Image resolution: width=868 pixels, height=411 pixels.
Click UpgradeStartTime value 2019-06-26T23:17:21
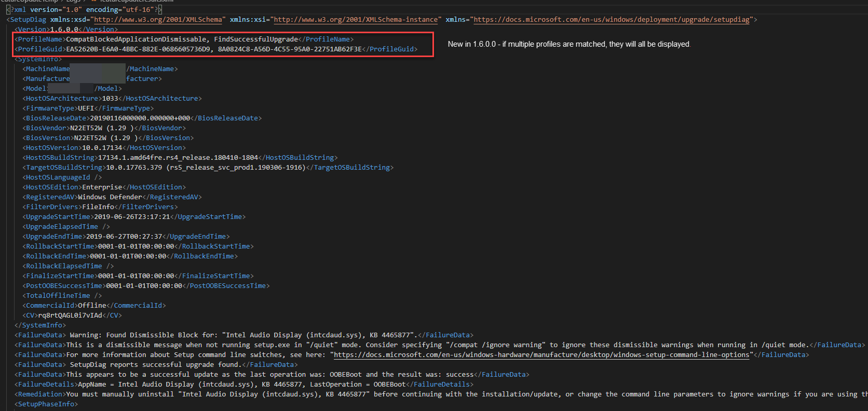coord(132,216)
